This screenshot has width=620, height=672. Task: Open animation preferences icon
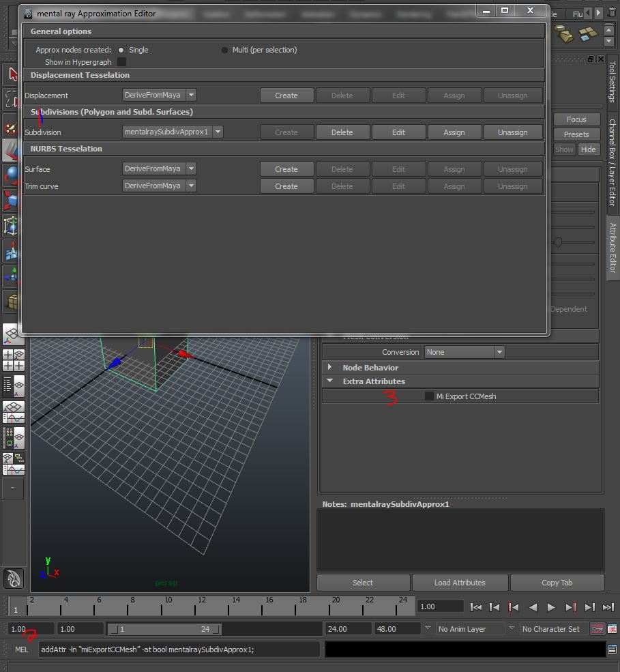[612, 629]
